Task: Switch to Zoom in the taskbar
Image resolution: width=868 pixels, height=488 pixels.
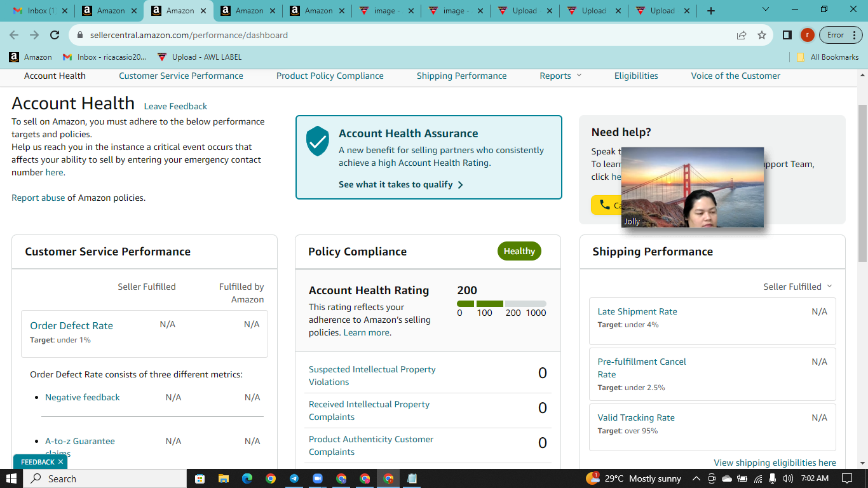Action: click(x=318, y=478)
